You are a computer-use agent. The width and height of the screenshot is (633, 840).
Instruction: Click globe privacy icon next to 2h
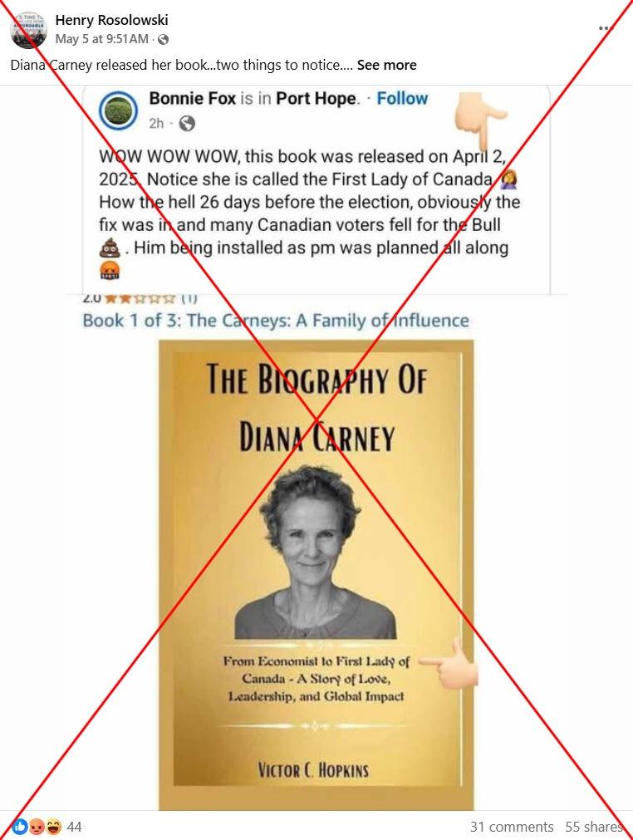[187, 124]
